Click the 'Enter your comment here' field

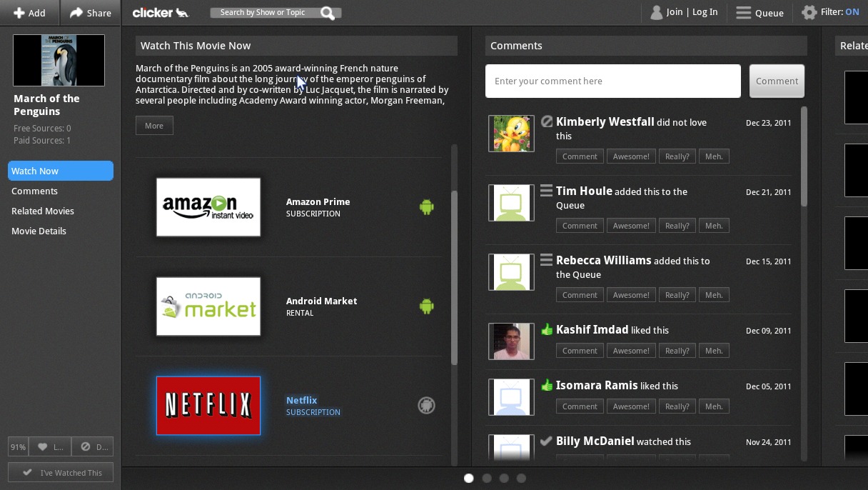click(613, 81)
